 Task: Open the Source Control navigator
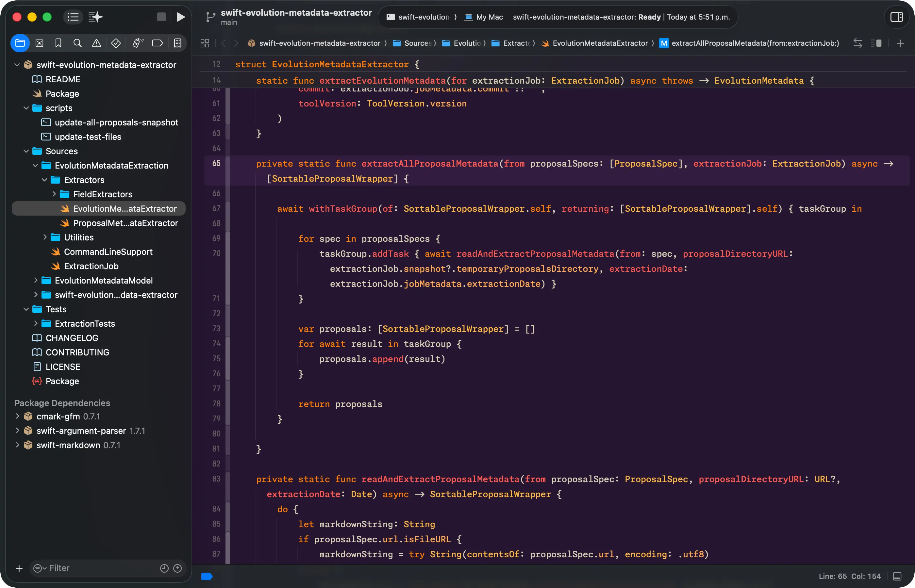39,43
